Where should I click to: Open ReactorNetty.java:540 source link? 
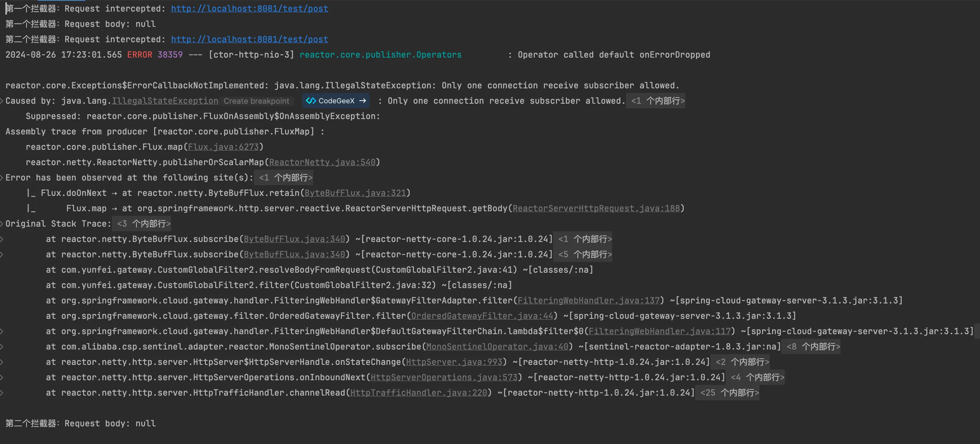coord(322,162)
